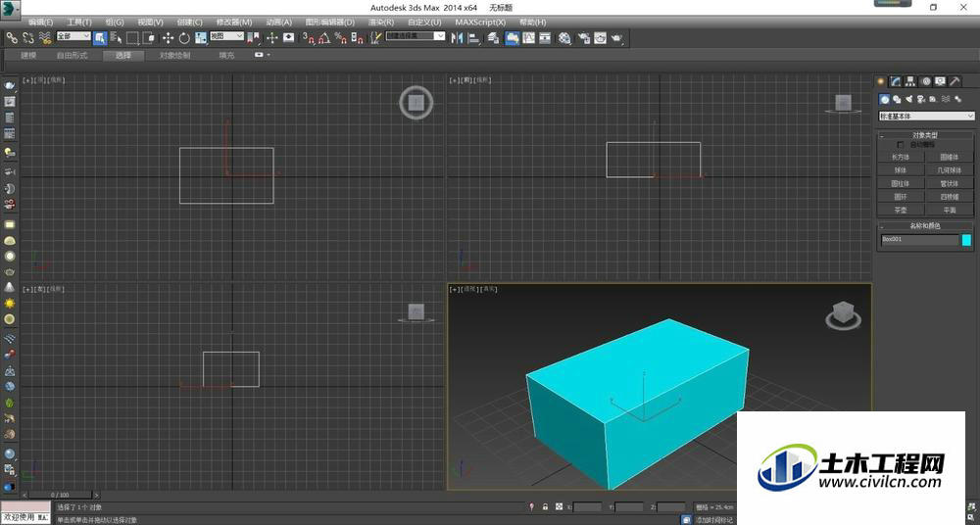Open the Schematic View icon
The image size is (980, 525).
click(x=545, y=38)
